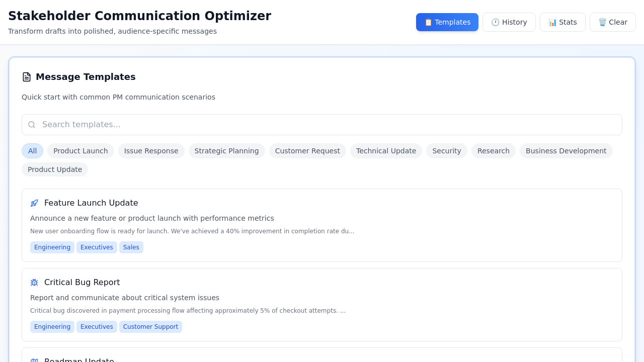Toggle the Security category filter
This screenshot has height=362, width=644.
(446, 151)
